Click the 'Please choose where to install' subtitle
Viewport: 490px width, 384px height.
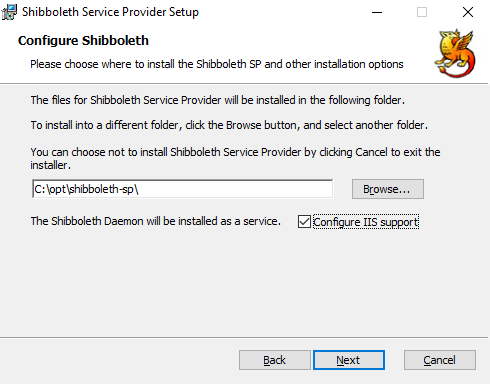217,64
